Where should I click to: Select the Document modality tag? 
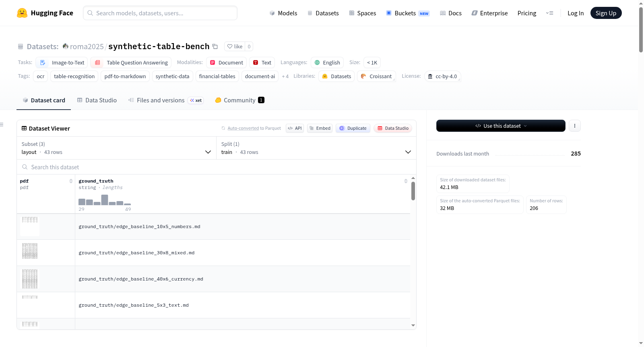tap(227, 62)
